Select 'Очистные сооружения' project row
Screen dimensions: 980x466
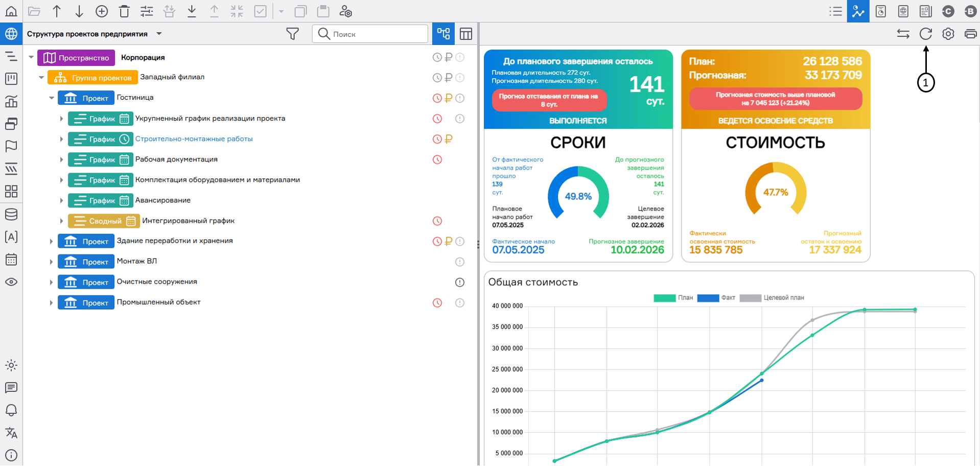[x=157, y=282]
